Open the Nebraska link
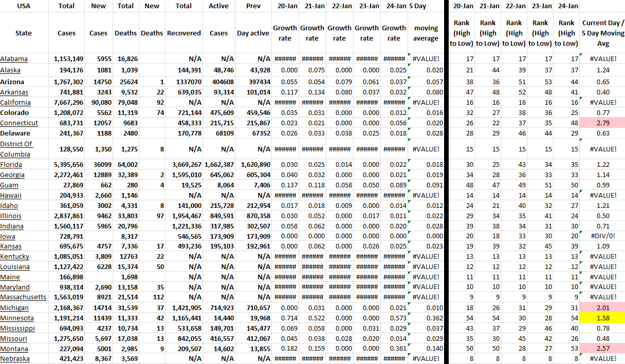The width and height of the screenshot is (625, 364). 15,359
